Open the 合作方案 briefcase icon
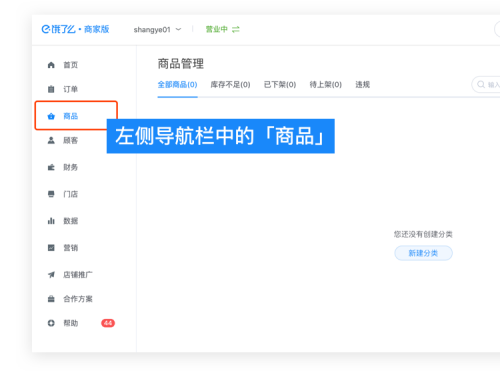The image size is (500, 379). coord(51,299)
